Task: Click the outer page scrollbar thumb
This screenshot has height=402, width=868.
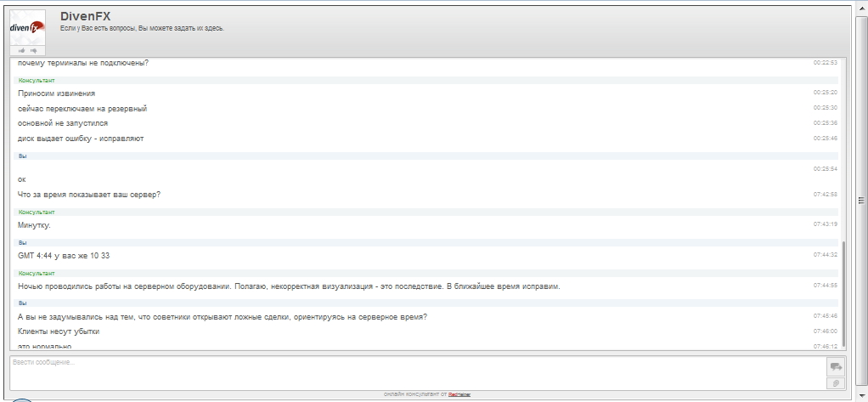Action: tap(861, 201)
